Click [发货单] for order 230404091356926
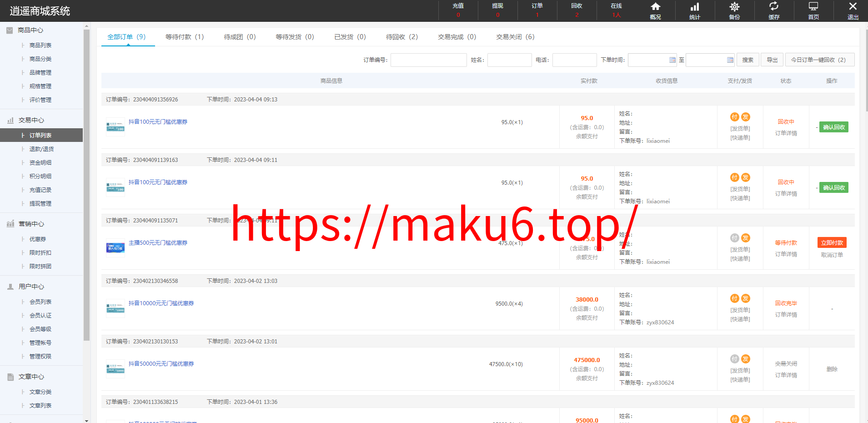The image size is (868, 423). point(740,129)
